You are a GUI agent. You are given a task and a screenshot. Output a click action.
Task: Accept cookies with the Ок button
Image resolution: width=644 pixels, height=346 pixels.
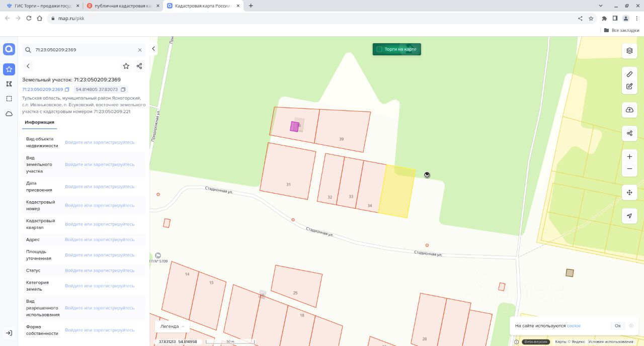click(617, 326)
